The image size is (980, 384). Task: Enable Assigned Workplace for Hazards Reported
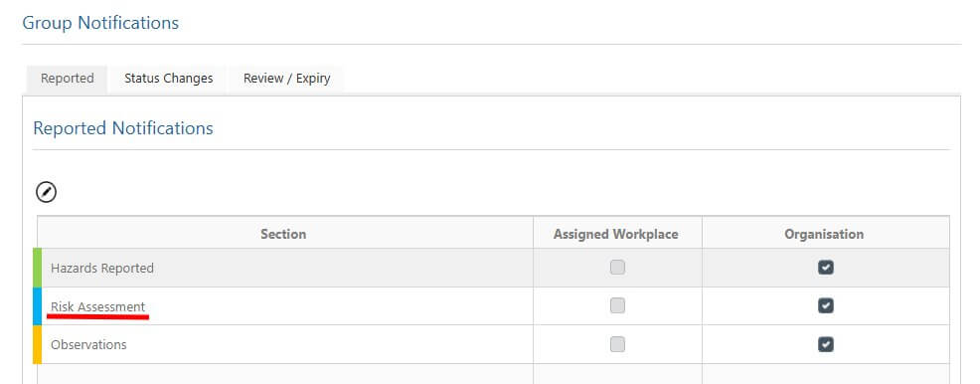pyautogui.click(x=617, y=268)
